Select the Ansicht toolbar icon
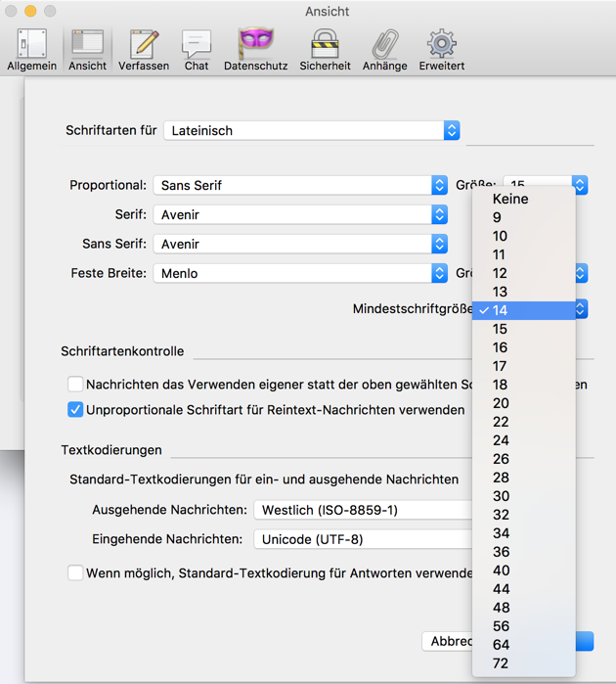 [87, 49]
